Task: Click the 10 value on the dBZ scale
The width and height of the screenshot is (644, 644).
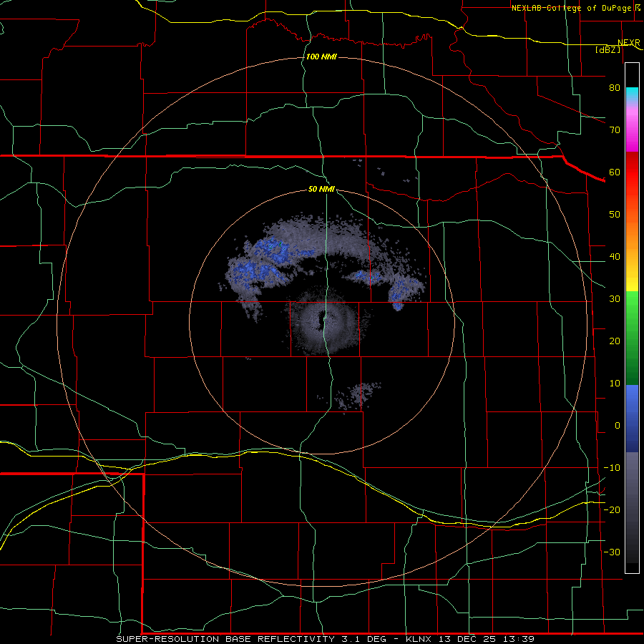Action: coord(615,384)
